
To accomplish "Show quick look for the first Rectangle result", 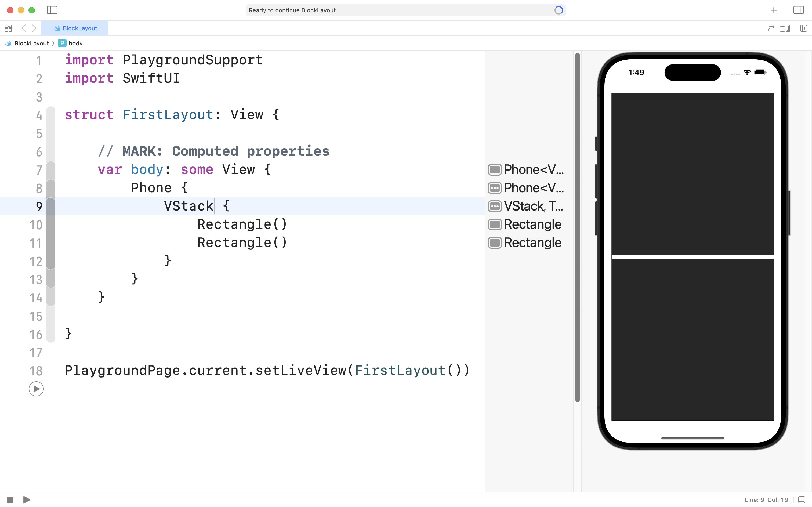I will pos(495,224).
